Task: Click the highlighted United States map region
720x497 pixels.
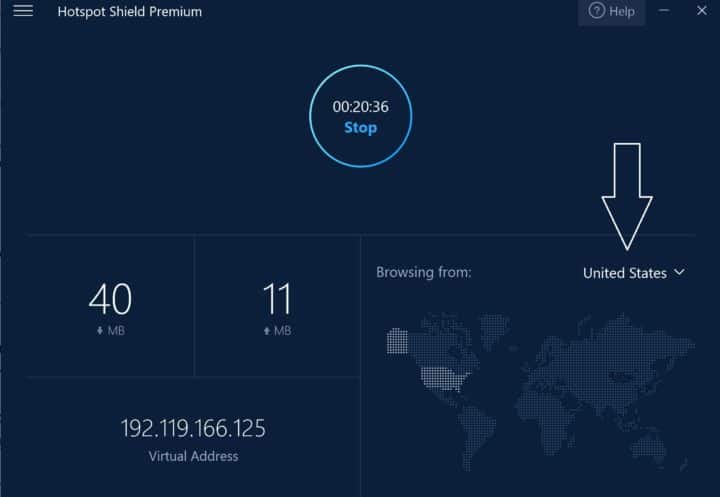Action: point(444,378)
